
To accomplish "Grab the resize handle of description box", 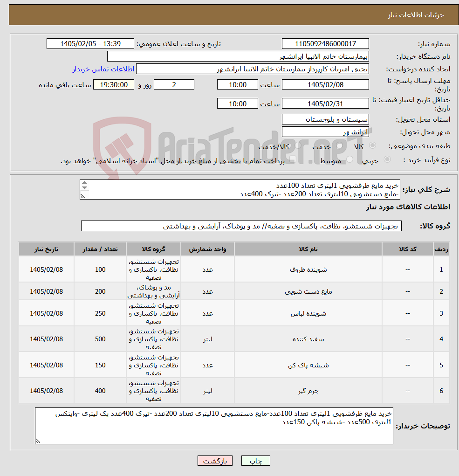I will click(x=82, y=196).
